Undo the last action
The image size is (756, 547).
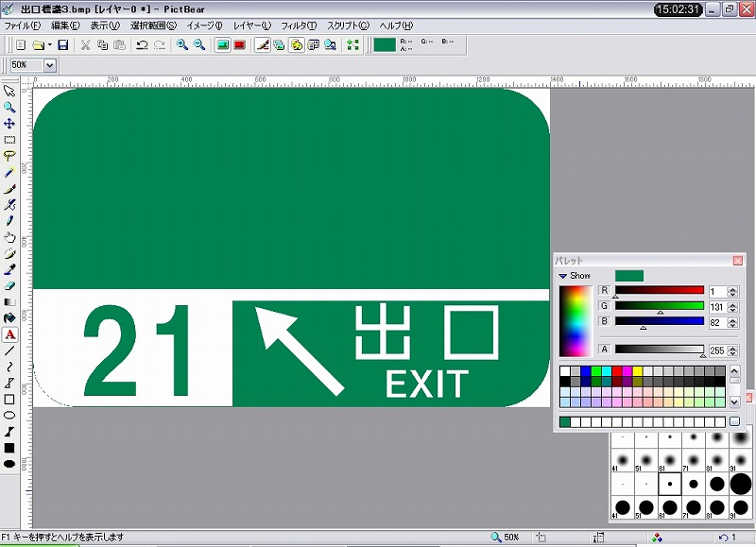click(x=142, y=44)
